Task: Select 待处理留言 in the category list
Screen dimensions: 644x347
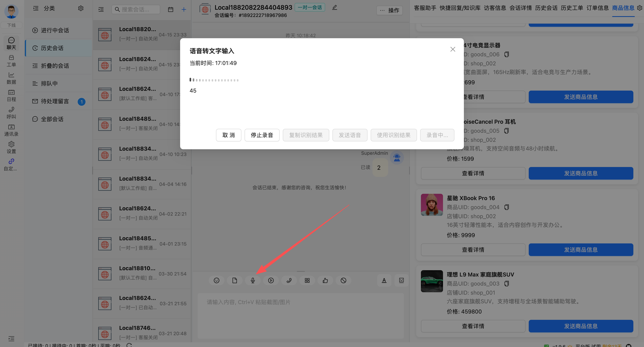Action: click(59, 101)
